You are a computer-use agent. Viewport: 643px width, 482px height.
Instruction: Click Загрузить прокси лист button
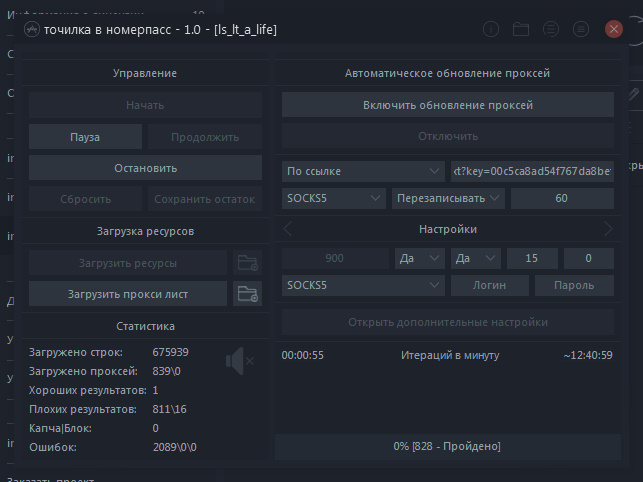tap(127, 293)
